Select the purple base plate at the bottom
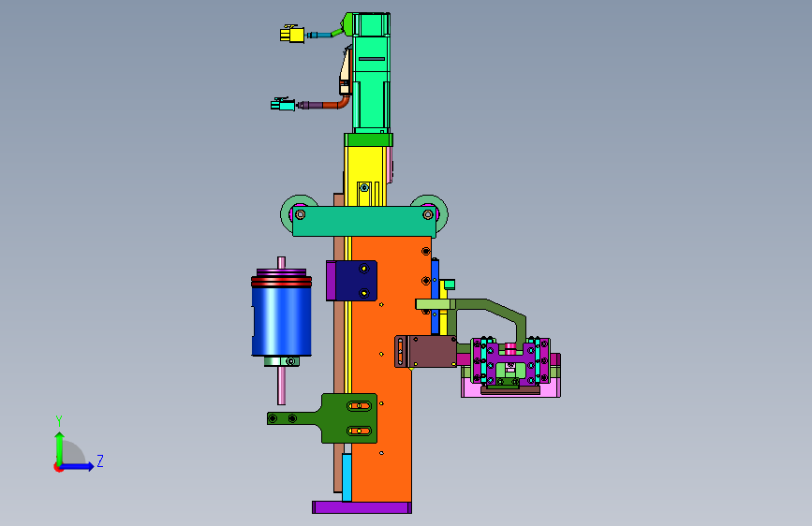The width and height of the screenshot is (812, 526). coord(362,507)
